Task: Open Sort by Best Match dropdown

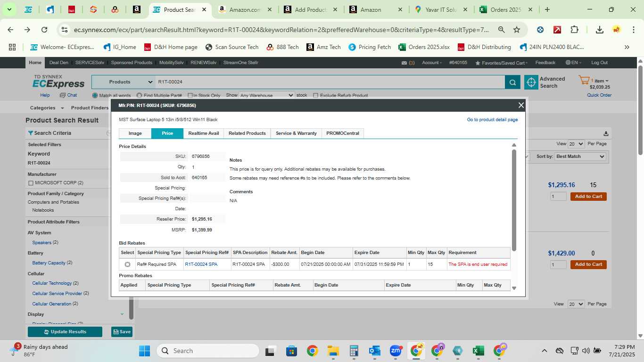Action: point(580,156)
